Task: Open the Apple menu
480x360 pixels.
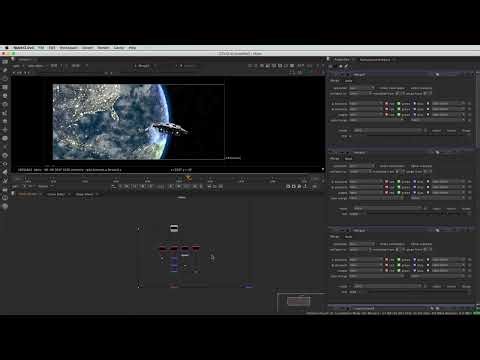Action: tap(6, 48)
